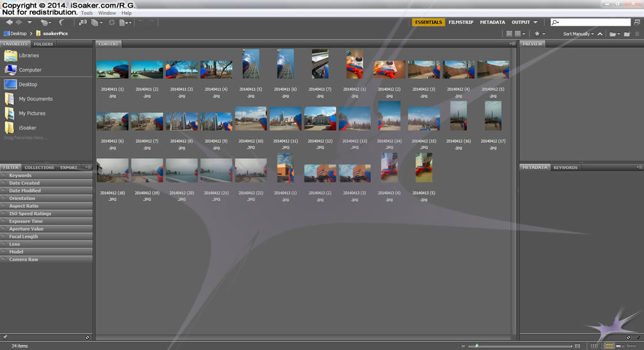
Task: Select view content as thumbnails icon
Action: [x=609, y=346]
